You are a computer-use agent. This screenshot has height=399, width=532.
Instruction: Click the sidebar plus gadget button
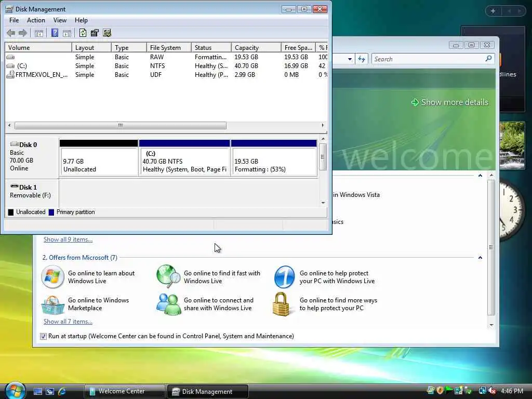coord(493,11)
